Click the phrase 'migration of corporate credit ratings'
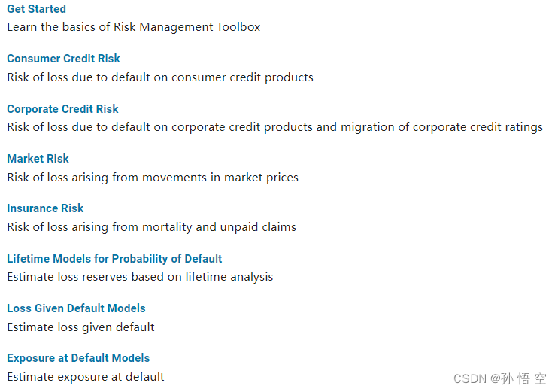This screenshot has height=392, width=558. click(x=441, y=127)
